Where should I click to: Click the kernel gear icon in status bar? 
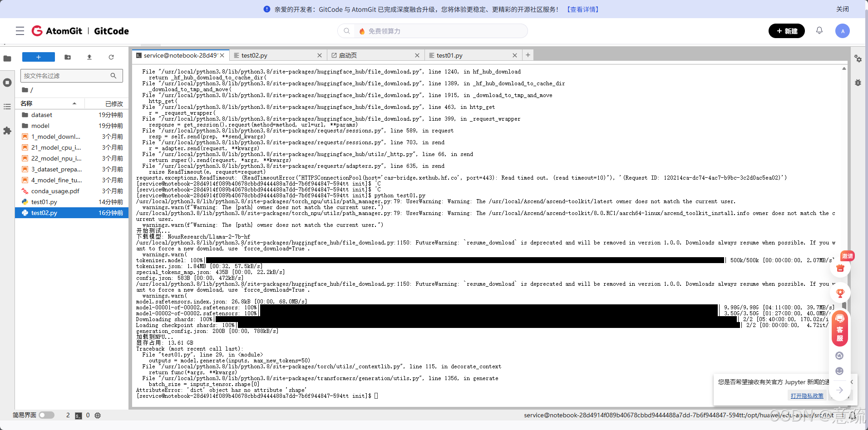click(x=98, y=415)
